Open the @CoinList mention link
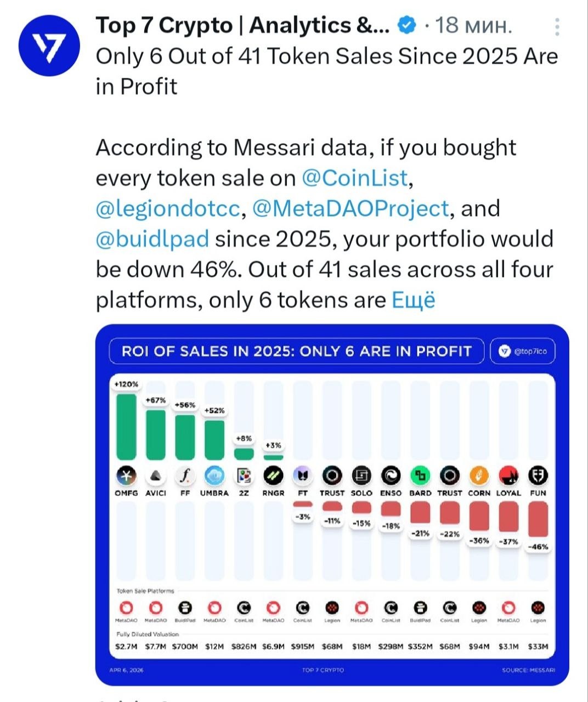The image size is (588, 702). pos(355,178)
